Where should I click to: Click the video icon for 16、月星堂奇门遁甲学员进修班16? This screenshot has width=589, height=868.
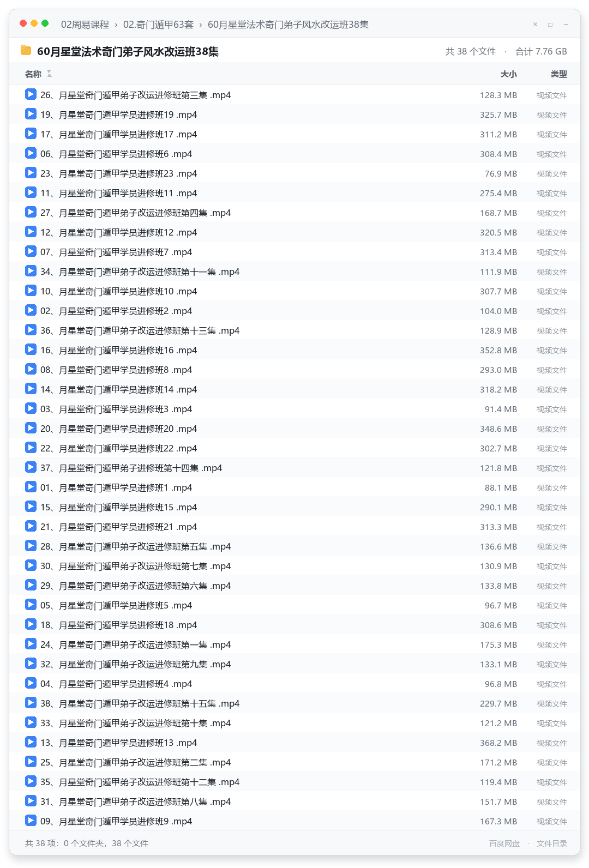(x=31, y=349)
